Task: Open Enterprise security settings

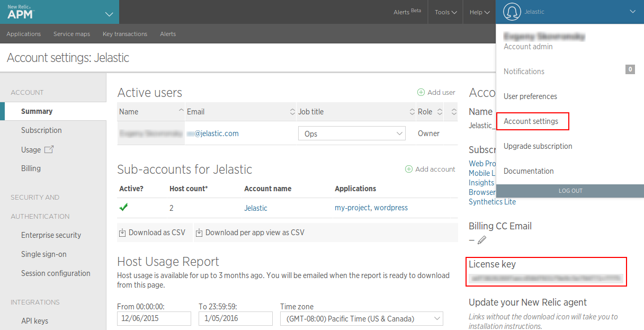Action: click(x=51, y=235)
